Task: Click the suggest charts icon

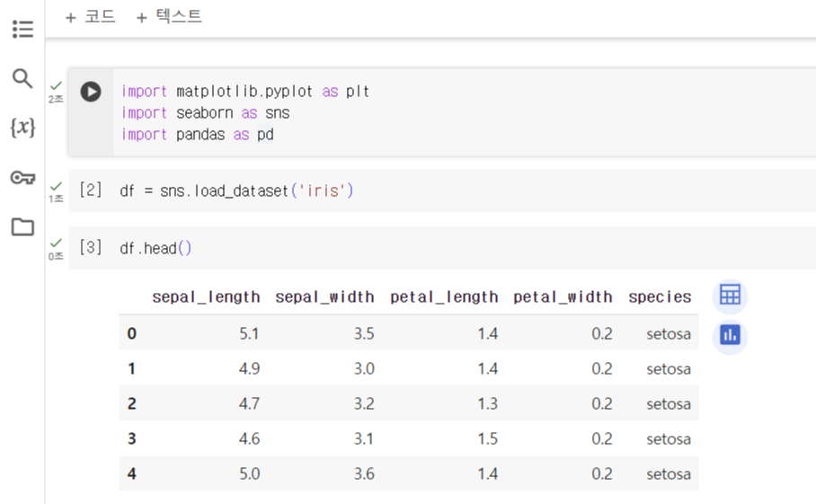Action: [730, 336]
